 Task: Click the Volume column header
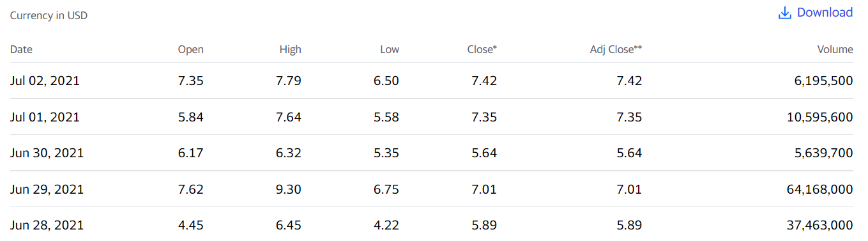tap(835, 49)
